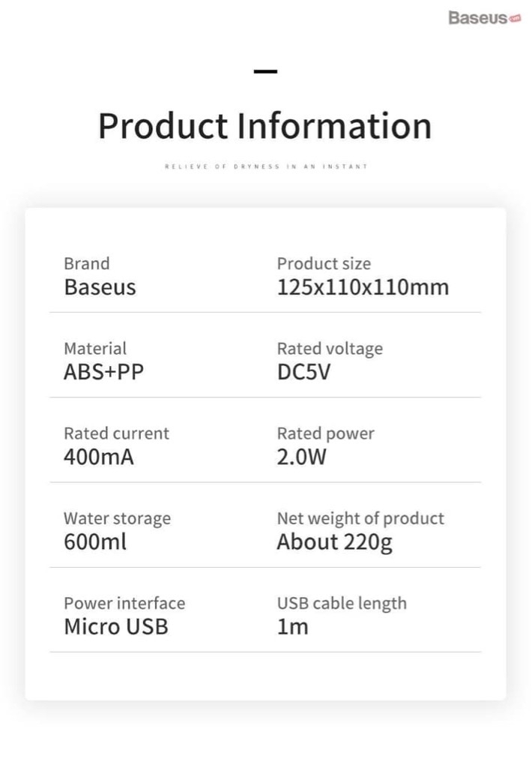Click the "Water storage" label
Image resolution: width=532 pixels, height=768 pixels.
(117, 518)
